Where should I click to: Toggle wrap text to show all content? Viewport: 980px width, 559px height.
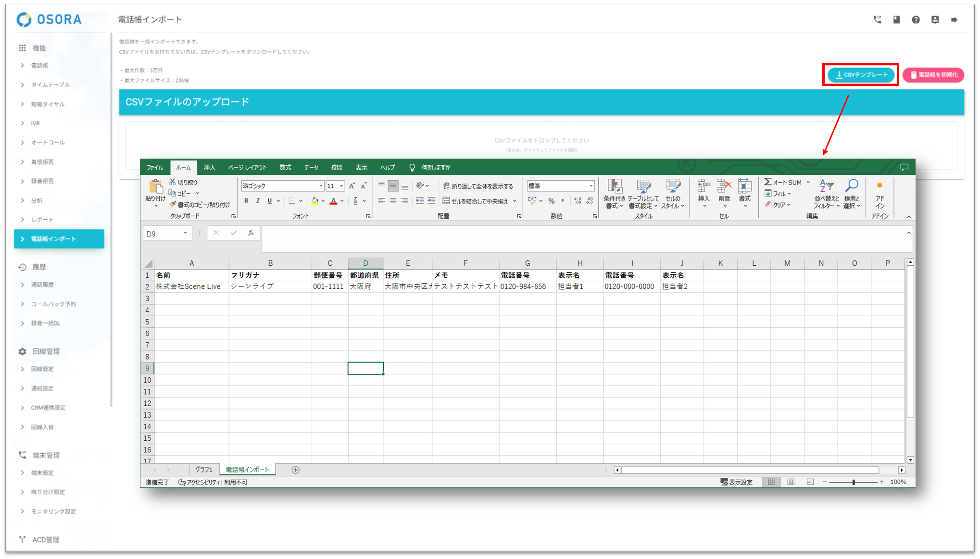(x=478, y=186)
